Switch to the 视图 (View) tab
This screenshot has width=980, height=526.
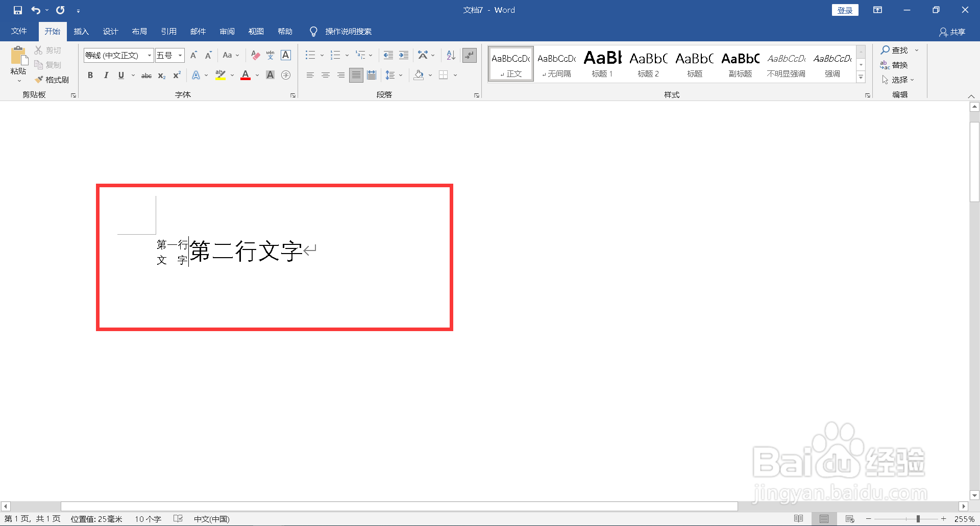click(x=256, y=31)
